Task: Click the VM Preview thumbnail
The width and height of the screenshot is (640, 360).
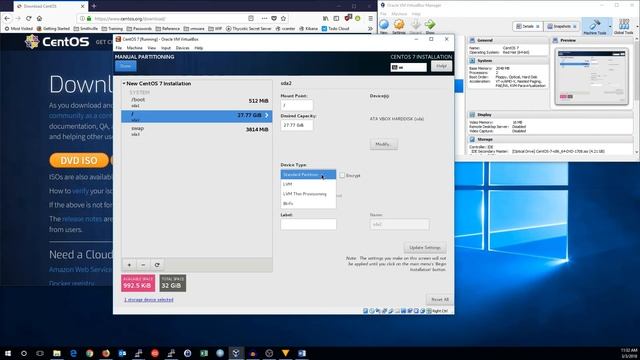Action: [591, 76]
